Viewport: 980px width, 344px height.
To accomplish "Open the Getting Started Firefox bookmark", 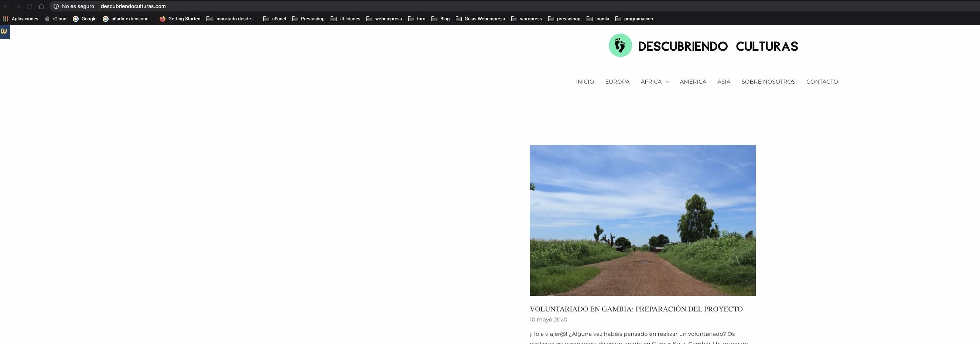I will [180, 18].
